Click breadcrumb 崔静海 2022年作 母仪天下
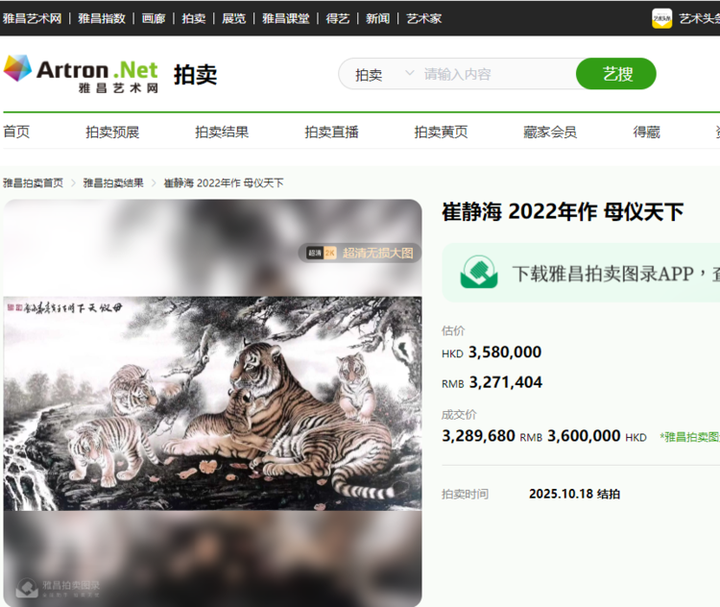This screenshot has height=607, width=720. (224, 183)
